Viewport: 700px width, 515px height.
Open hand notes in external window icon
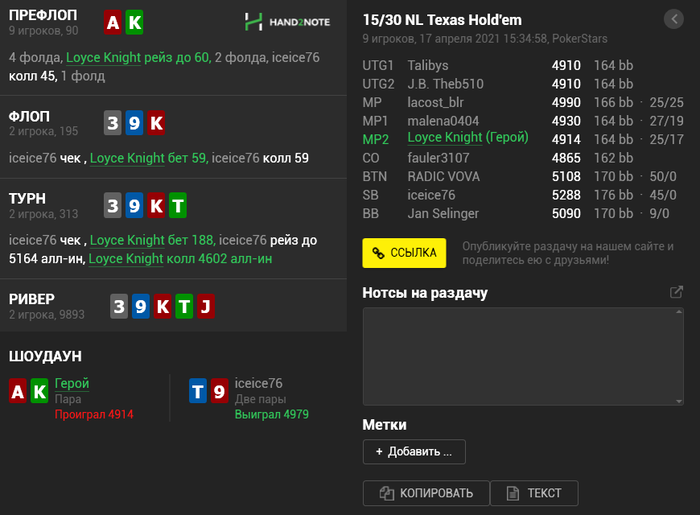click(x=676, y=292)
